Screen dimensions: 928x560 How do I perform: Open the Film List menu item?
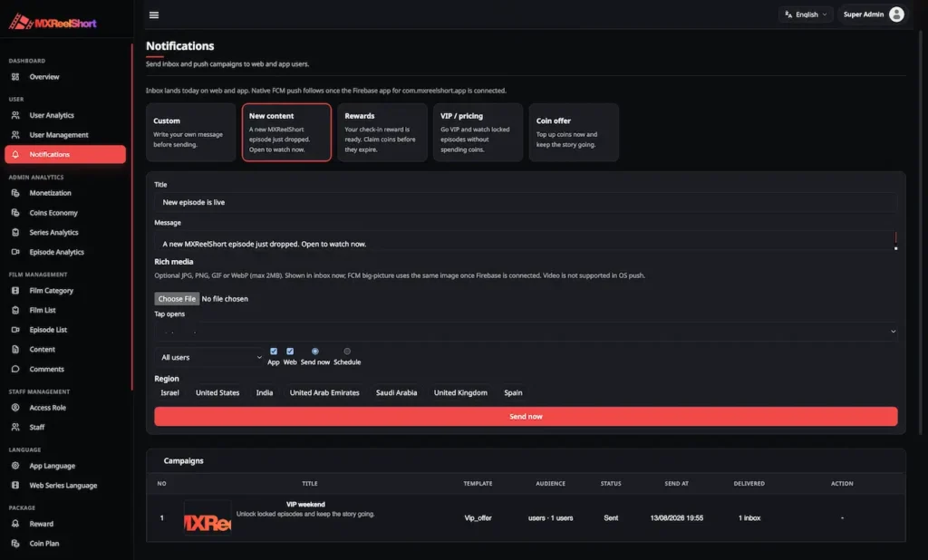point(65,310)
